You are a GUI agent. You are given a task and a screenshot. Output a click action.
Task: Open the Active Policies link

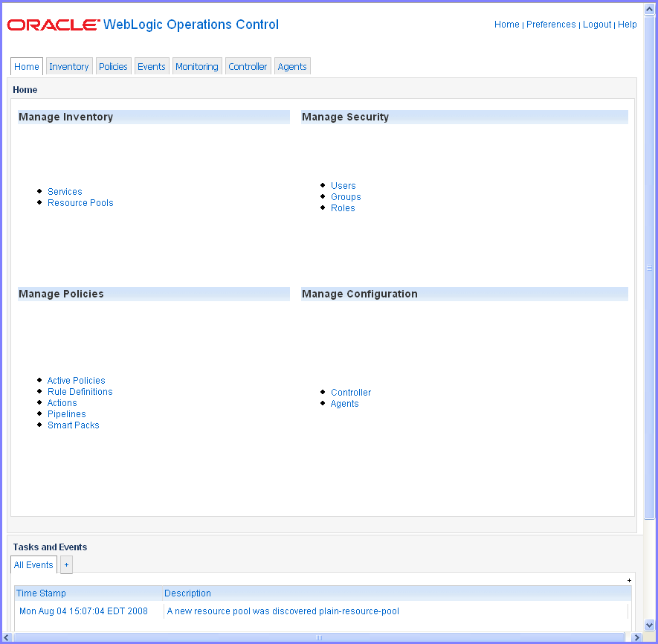point(76,380)
